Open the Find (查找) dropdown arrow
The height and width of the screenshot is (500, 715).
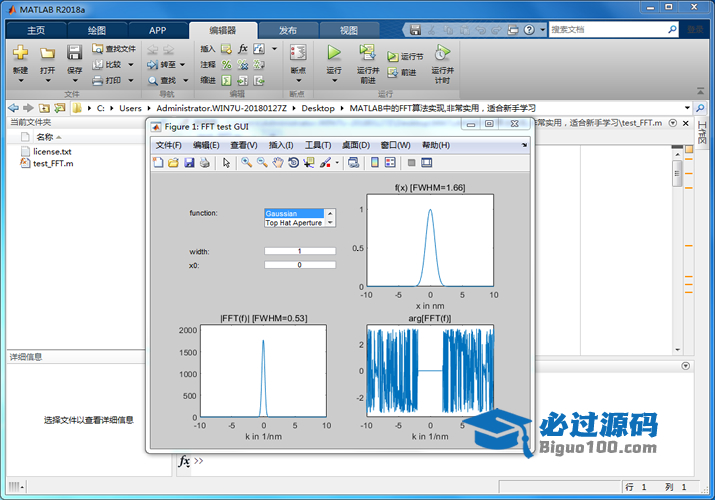pos(186,81)
